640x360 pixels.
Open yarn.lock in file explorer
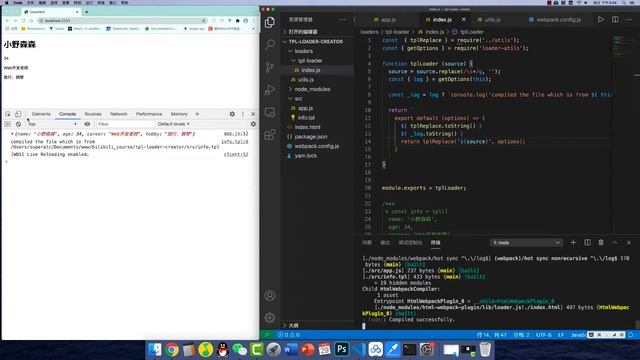pyautogui.click(x=306, y=156)
